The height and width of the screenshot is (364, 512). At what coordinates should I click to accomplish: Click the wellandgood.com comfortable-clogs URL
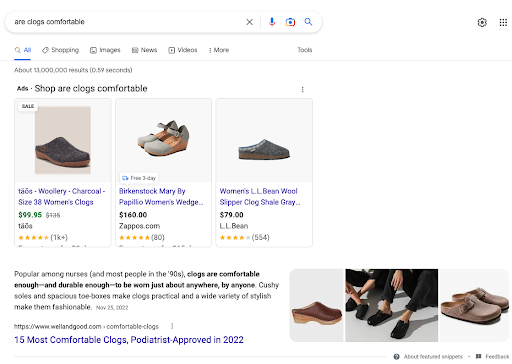(x=86, y=326)
